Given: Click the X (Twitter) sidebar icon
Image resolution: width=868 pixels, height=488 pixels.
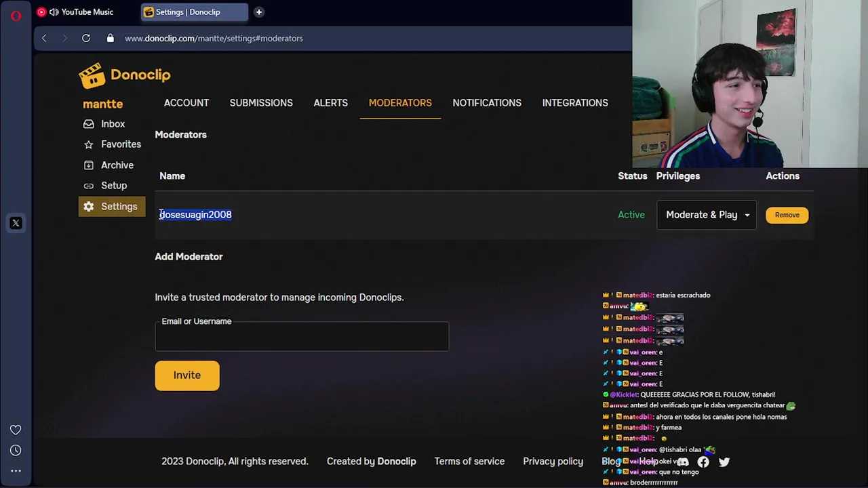Looking at the screenshot, I should (x=16, y=223).
